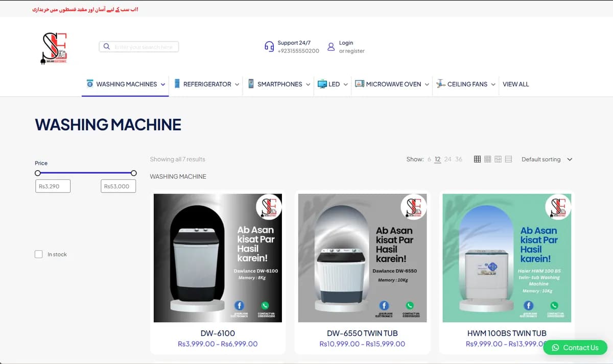
Task: Expand LED menu chevron
Action: 345,85
